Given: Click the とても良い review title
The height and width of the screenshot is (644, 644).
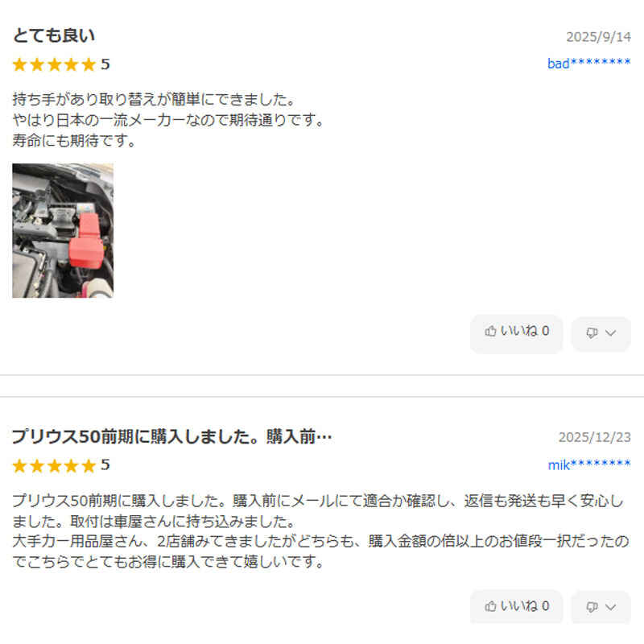Looking at the screenshot, I should coord(54,35).
